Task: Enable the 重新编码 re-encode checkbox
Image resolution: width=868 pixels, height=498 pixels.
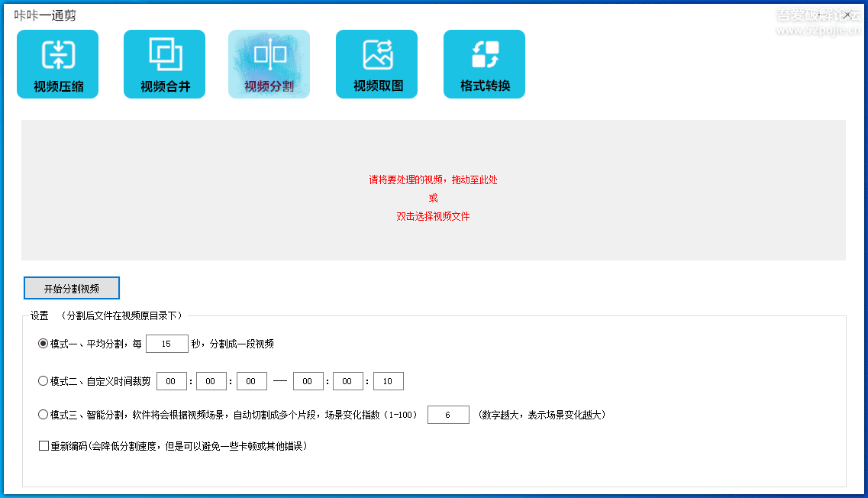Action: [44, 445]
